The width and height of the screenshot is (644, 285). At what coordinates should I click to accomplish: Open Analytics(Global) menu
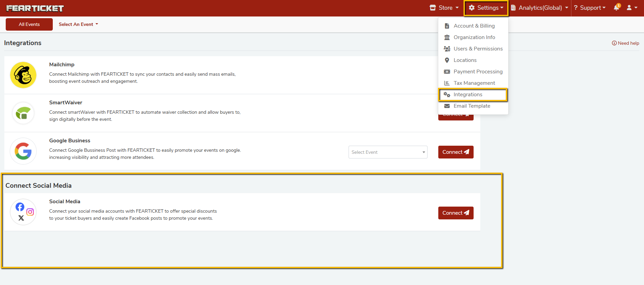539,8
